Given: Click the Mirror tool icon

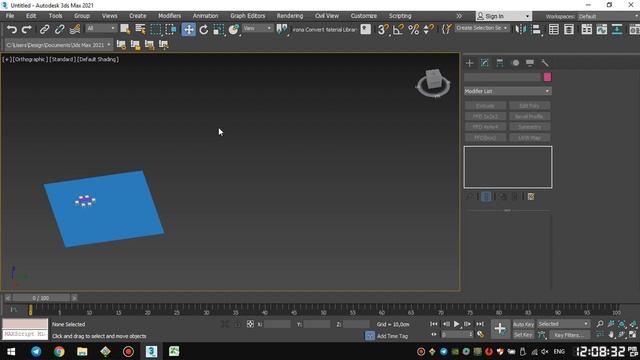Looking at the screenshot, I should (520, 29).
